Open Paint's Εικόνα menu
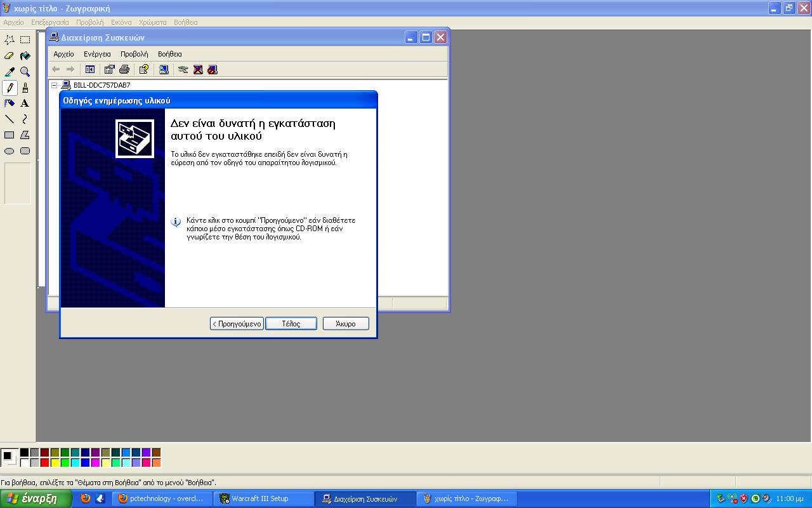The image size is (812, 508). click(x=121, y=22)
